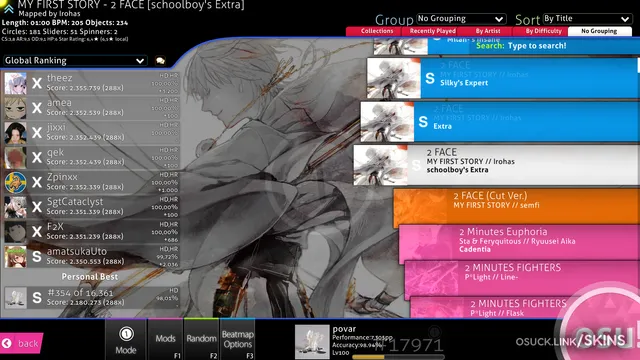This screenshot has width=640, height=360.
Task: Click the X rank icon for Zpinxx
Action: [37, 182]
